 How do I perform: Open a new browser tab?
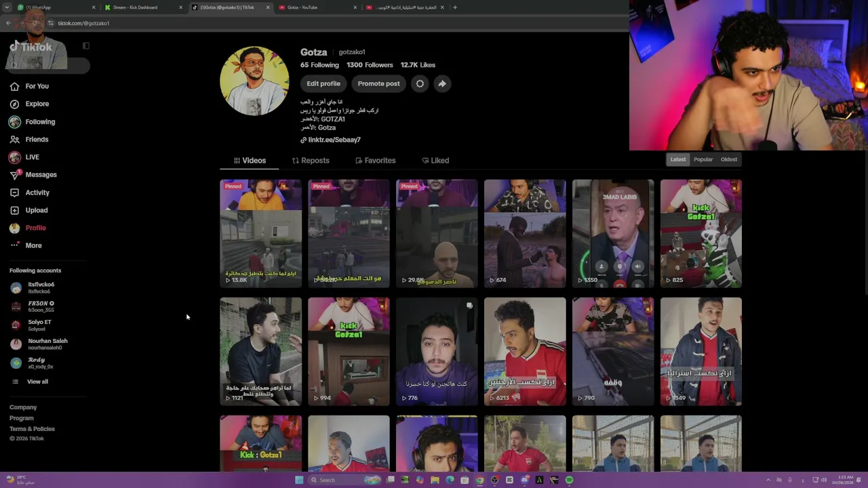(x=455, y=7)
